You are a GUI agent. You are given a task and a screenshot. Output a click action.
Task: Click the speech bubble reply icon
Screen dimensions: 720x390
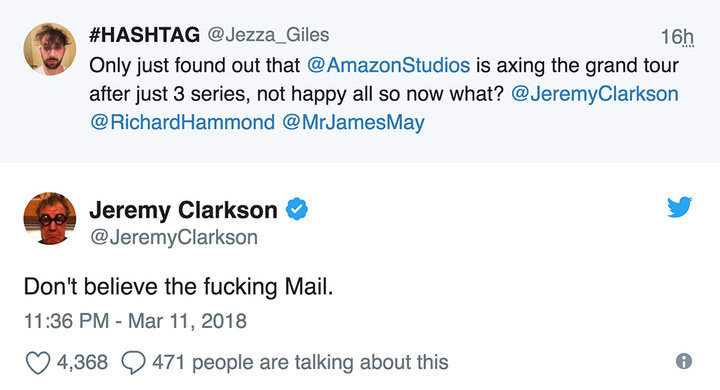point(134,363)
